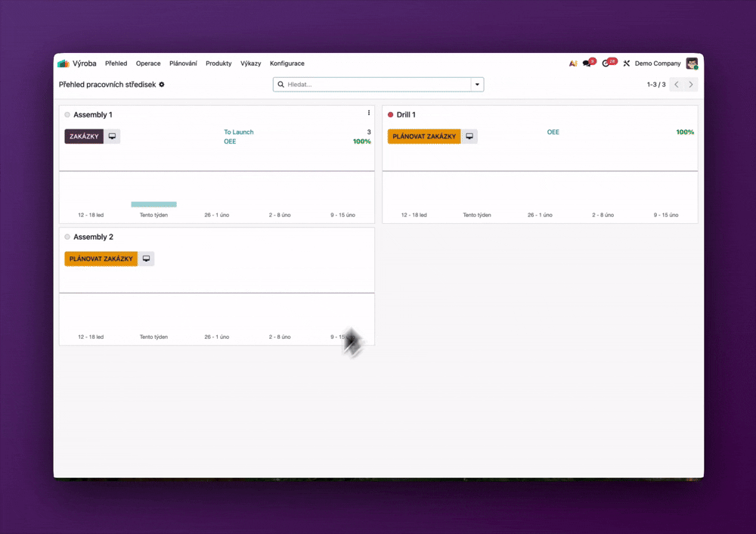Click the Zakázky button on Assembly 1
Image resolution: width=756 pixels, height=534 pixels.
coord(84,136)
